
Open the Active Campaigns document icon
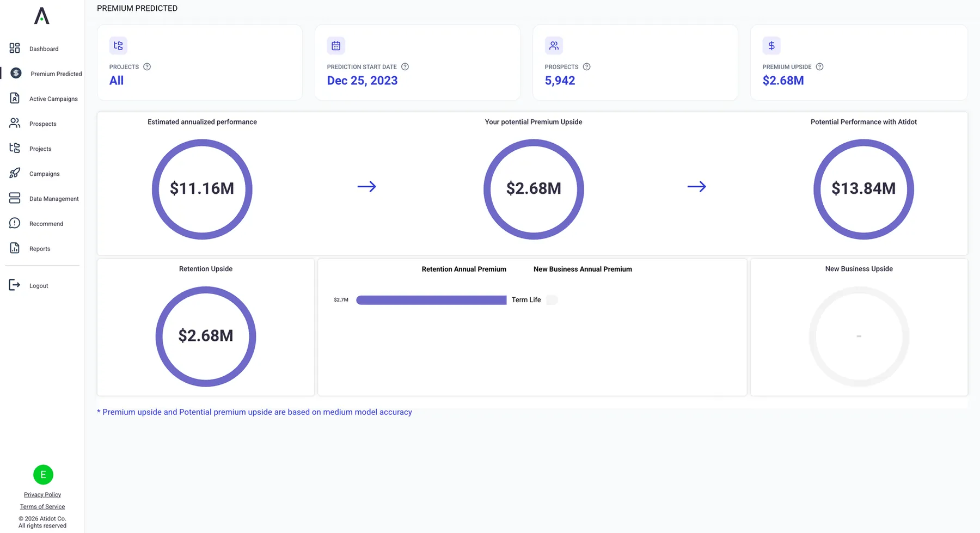click(15, 98)
